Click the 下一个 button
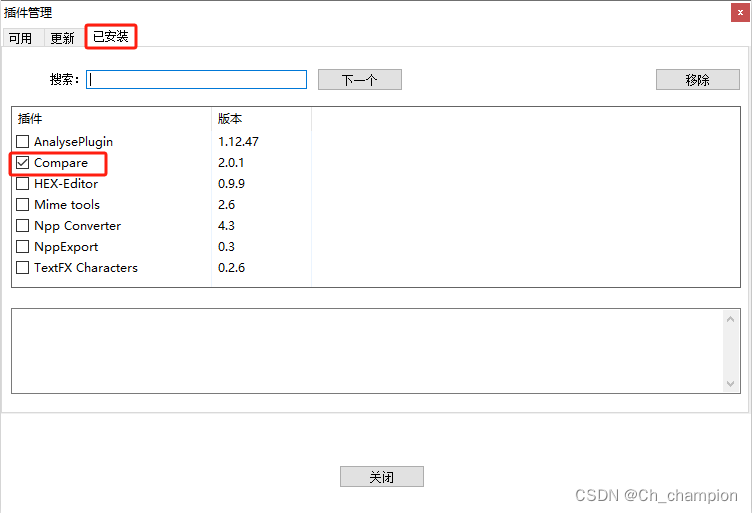Screen dimensions: 752x513 click(x=360, y=80)
